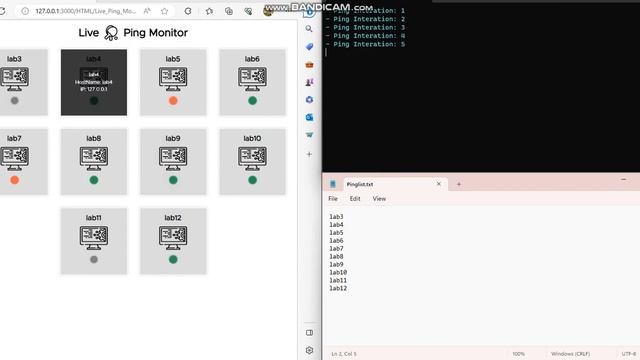Click the orange status dot under lab7
The image size is (640, 360).
pos(15,180)
